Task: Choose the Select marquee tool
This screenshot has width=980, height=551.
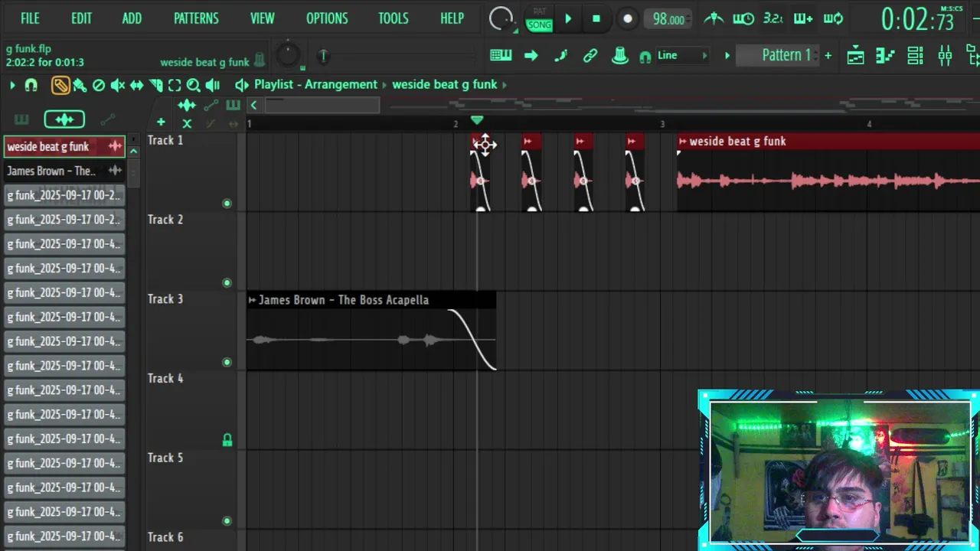Action: pos(175,86)
